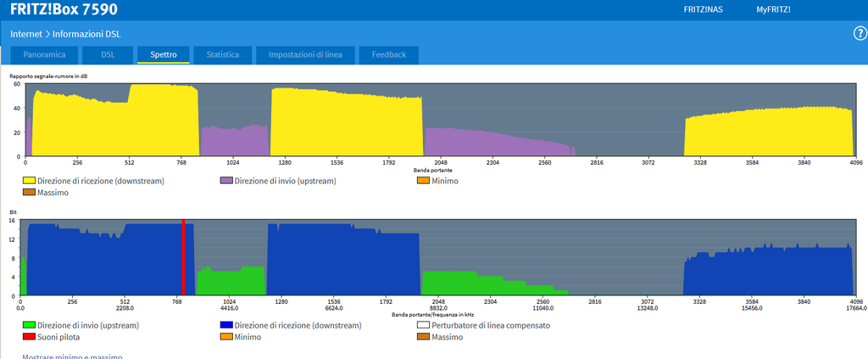Viewport: 868px width, 359px height.
Task: Click red Suoni pilota legend swatch
Action: point(29,337)
